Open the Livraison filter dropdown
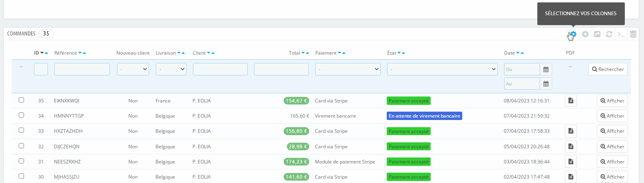644x183 pixels. 171,69
